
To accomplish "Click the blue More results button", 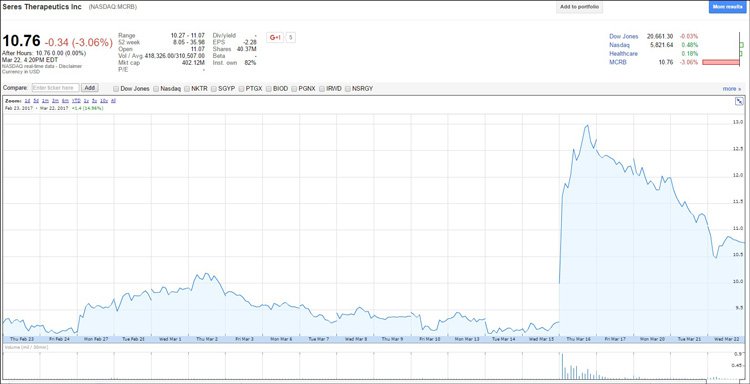I will [x=728, y=7].
